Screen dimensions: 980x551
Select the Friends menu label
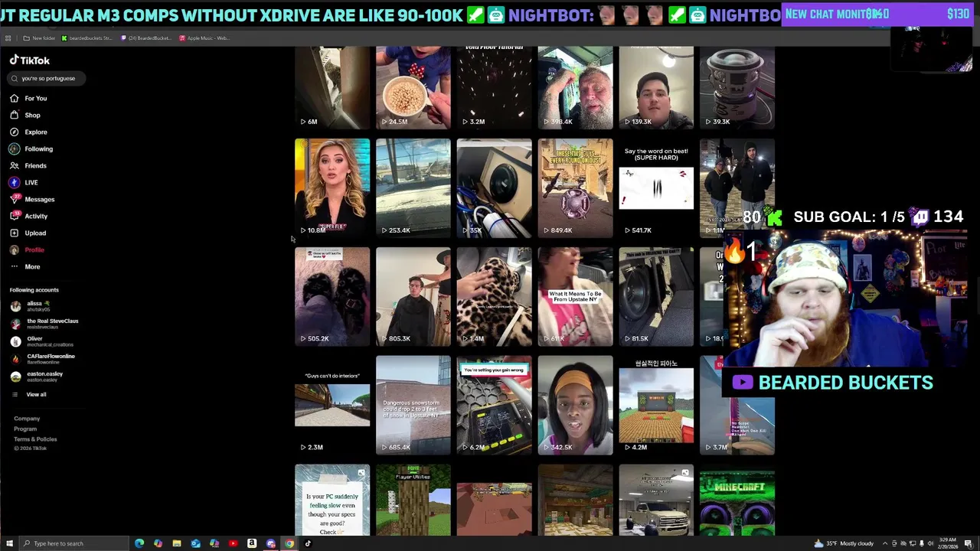35,165
